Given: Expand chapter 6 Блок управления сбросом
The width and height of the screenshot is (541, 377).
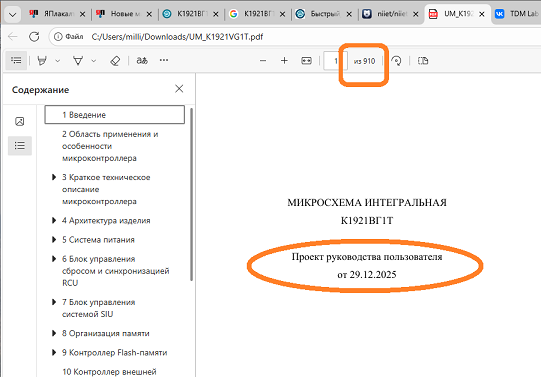Looking at the screenshot, I should [x=54, y=259].
